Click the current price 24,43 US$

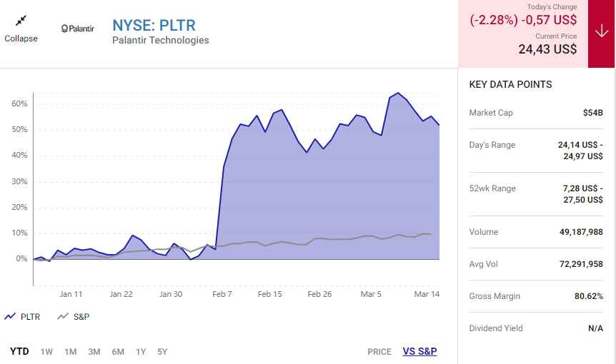pyautogui.click(x=547, y=49)
